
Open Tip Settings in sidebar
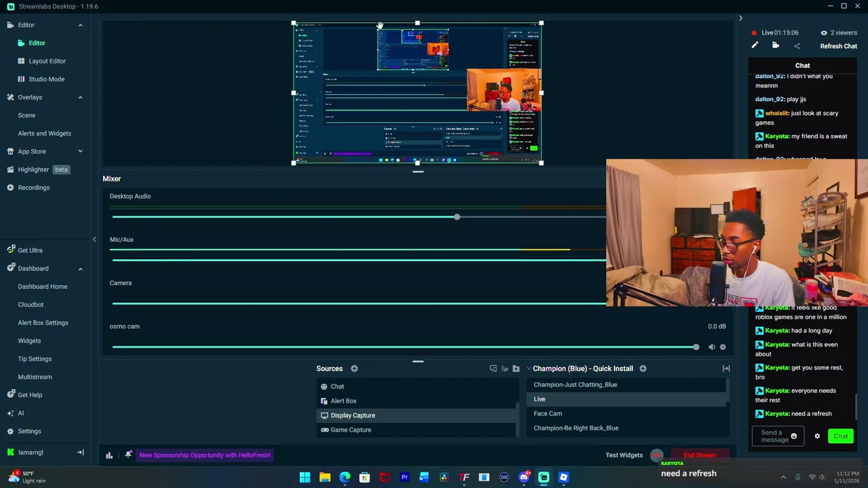coord(35,359)
